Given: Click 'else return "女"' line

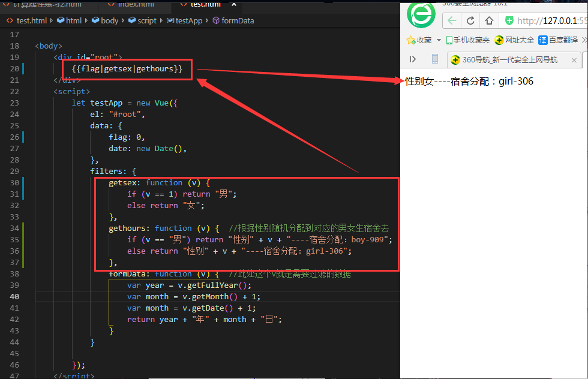Looking at the screenshot, I should coord(166,206).
